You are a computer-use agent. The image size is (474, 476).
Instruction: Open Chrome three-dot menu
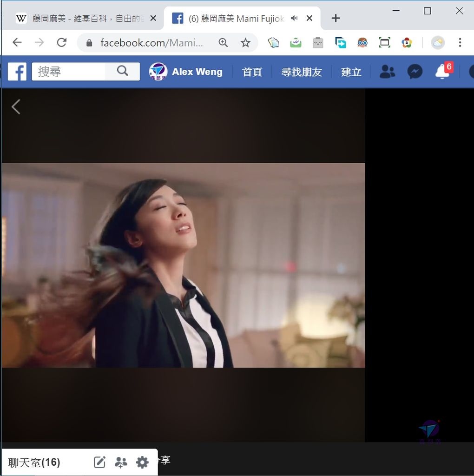[x=460, y=43]
